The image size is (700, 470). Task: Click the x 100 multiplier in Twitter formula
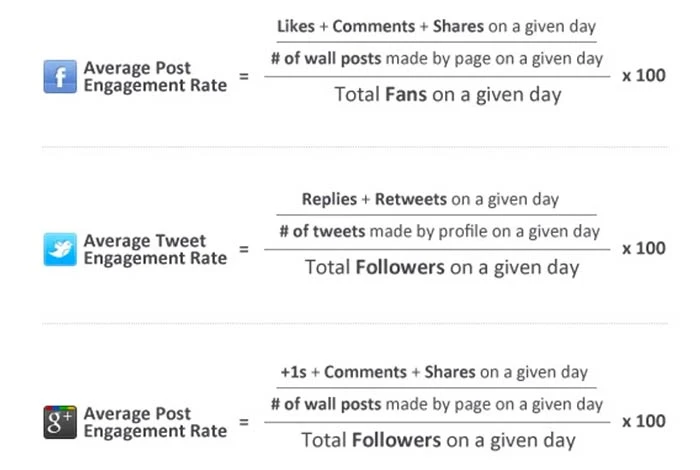coord(644,248)
